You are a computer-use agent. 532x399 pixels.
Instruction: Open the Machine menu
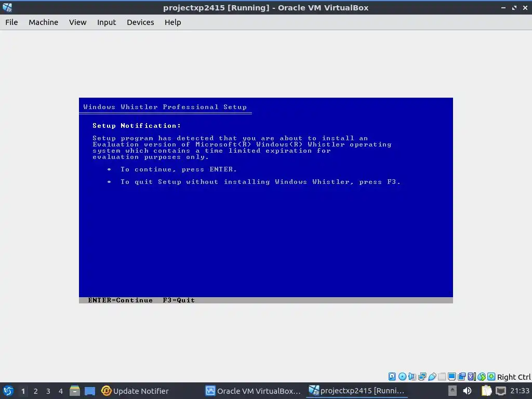[44, 22]
